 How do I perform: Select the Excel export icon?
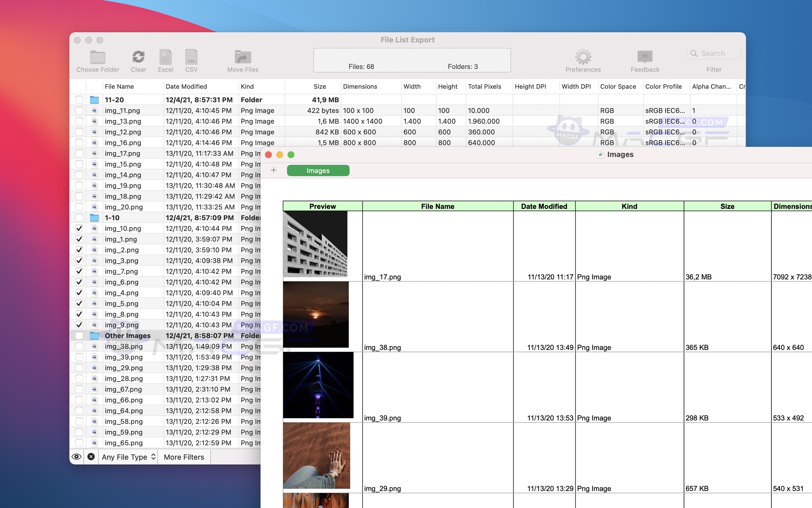tap(165, 57)
